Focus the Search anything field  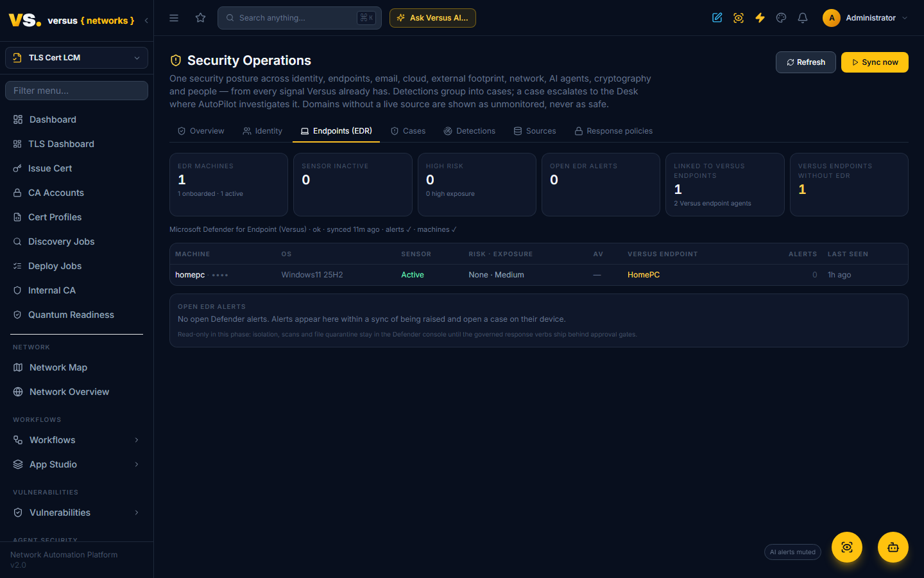(x=300, y=18)
